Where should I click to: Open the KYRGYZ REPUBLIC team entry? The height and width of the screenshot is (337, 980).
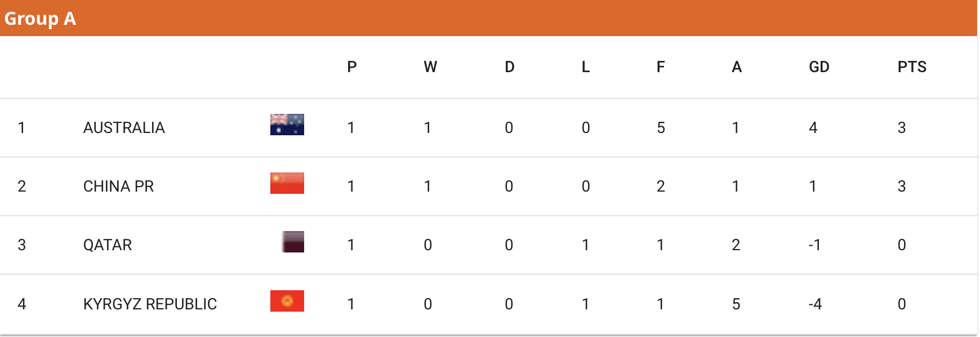150,304
